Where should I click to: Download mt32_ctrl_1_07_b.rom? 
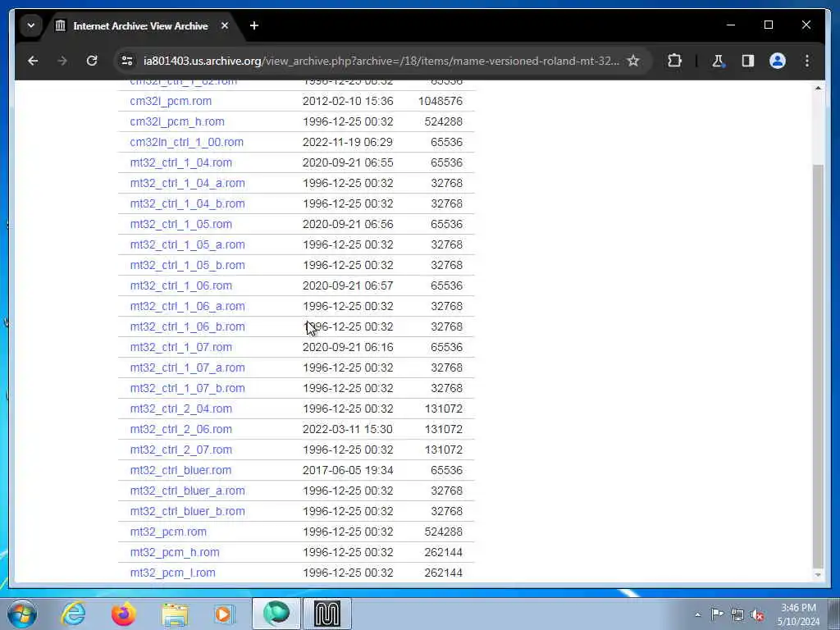pyautogui.click(x=188, y=388)
